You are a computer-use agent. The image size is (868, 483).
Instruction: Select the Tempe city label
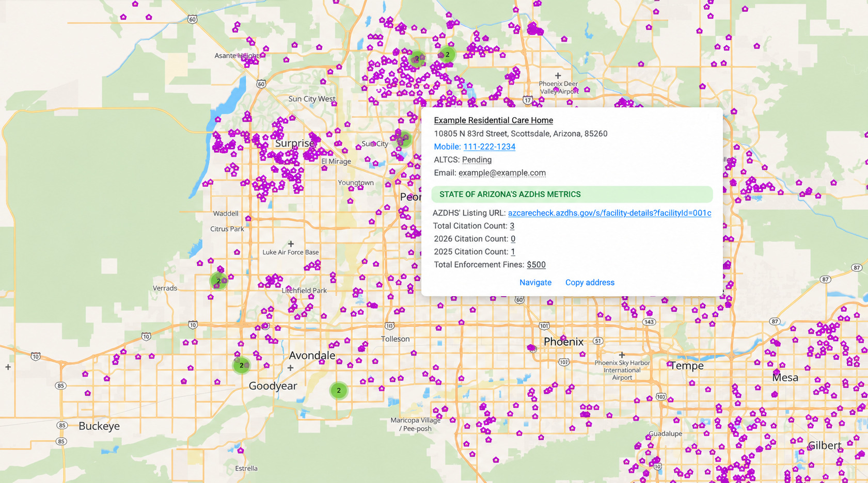point(687,366)
